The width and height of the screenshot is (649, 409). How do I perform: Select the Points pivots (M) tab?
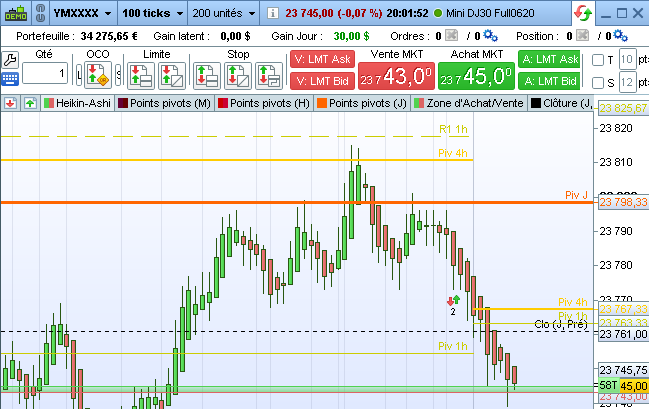pos(164,103)
